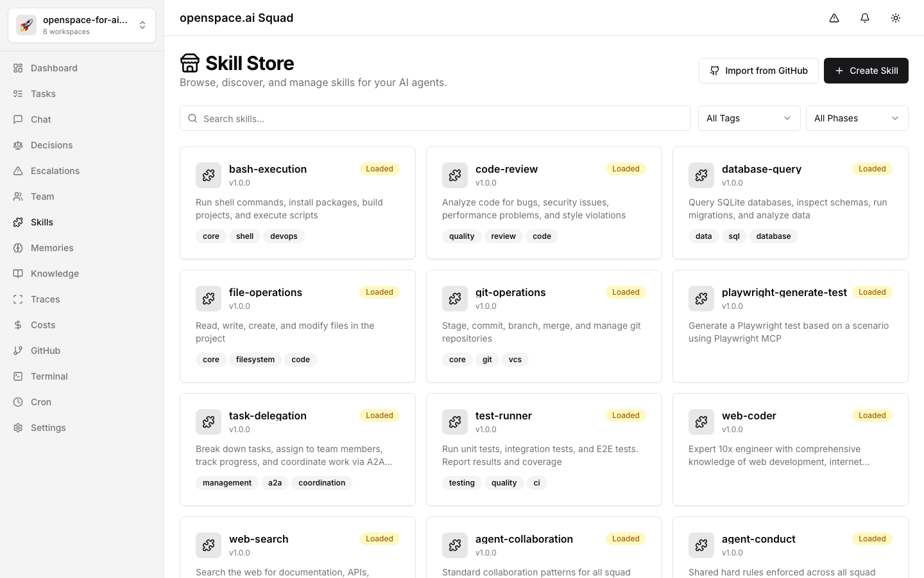The height and width of the screenshot is (578, 924).
Task: Click the Costs dollar icon
Action: [x=18, y=325]
